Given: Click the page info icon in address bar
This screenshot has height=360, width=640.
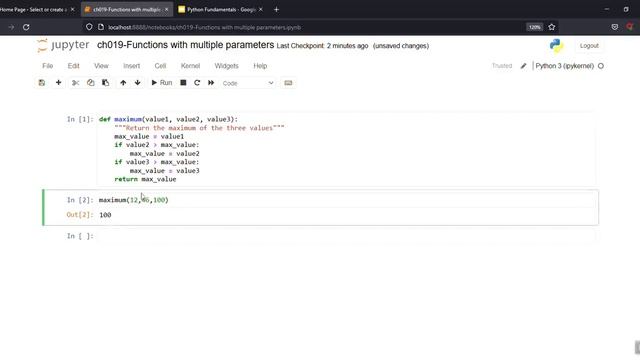Looking at the screenshot, I should (101, 27).
